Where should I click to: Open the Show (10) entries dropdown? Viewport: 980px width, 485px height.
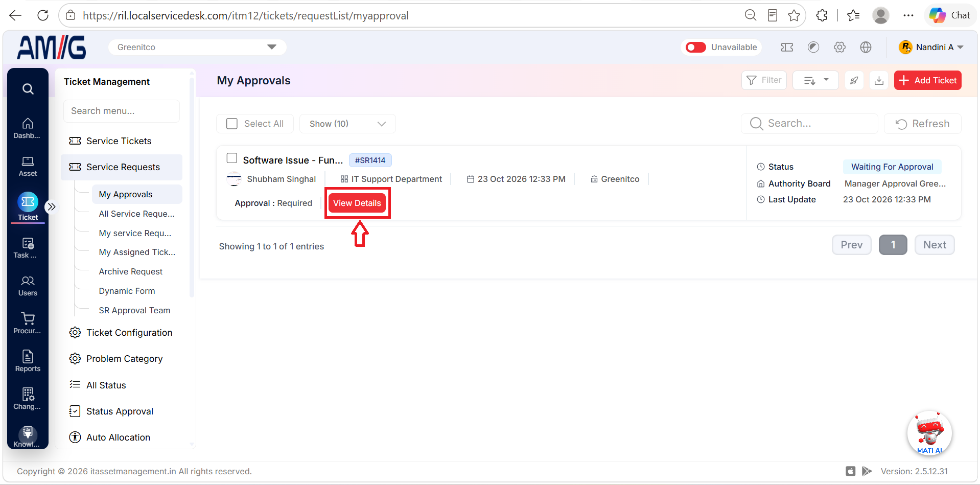tap(347, 124)
